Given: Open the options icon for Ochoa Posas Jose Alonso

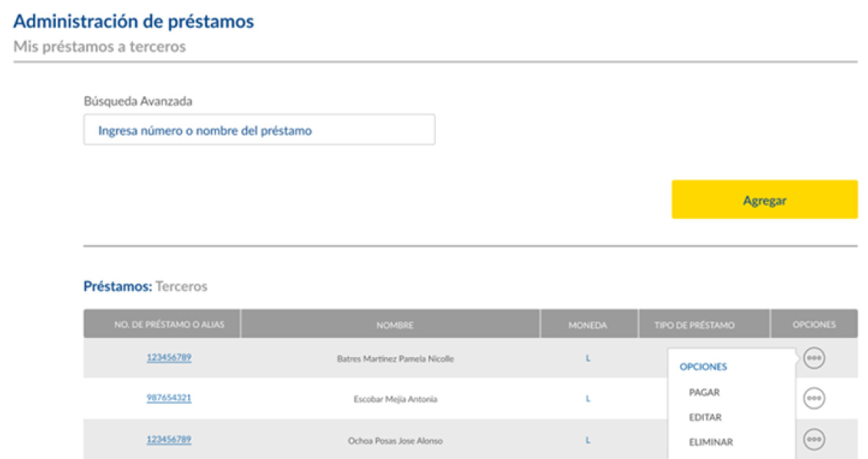Looking at the screenshot, I should tap(814, 439).
